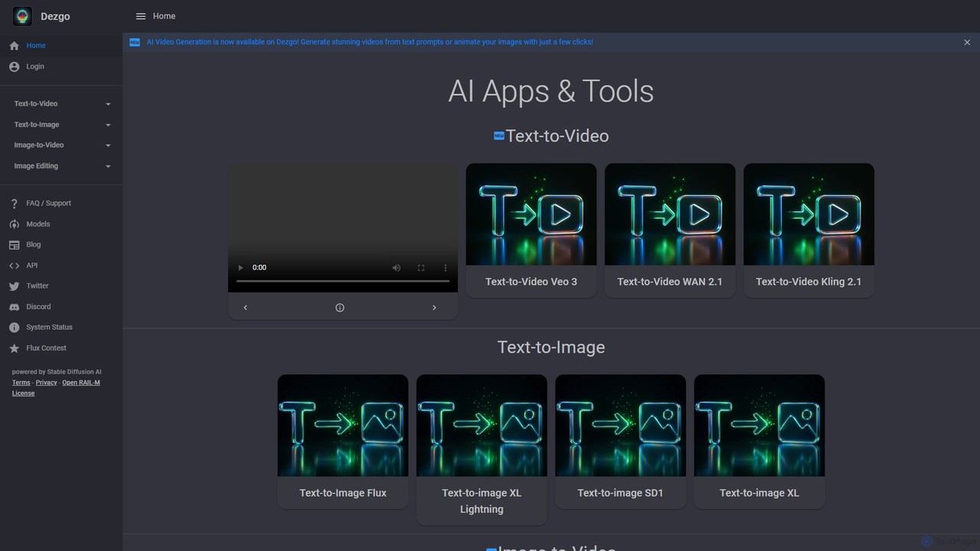The height and width of the screenshot is (551, 980).
Task: Toggle fullscreen on the preview video
Action: click(x=421, y=268)
